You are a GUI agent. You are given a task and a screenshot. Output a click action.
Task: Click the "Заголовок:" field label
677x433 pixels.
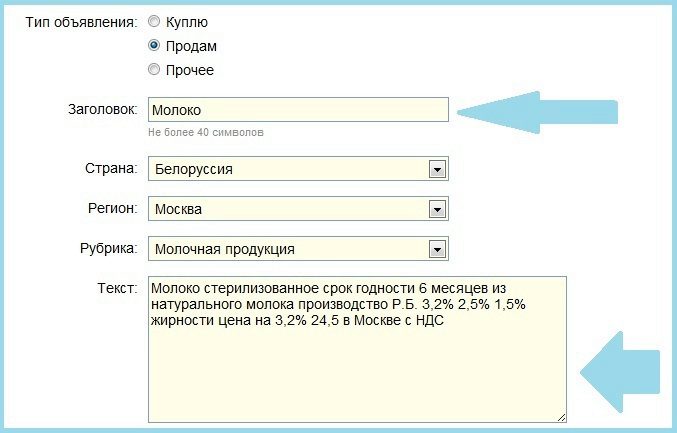click(100, 108)
